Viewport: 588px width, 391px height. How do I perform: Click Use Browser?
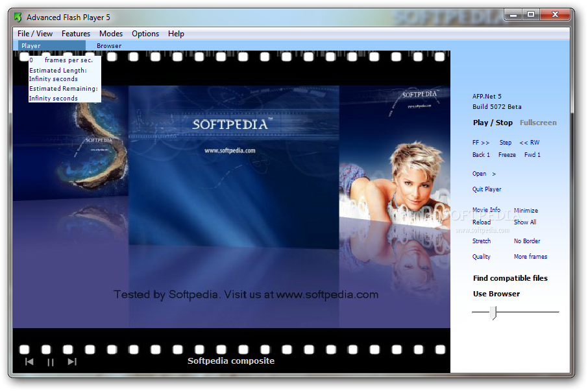pyautogui.click(x=496, y=294)
